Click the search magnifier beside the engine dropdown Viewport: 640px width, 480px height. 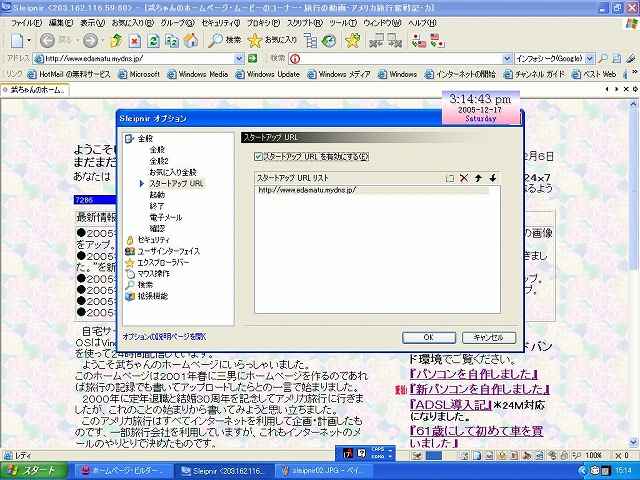[x=603, y=59]
